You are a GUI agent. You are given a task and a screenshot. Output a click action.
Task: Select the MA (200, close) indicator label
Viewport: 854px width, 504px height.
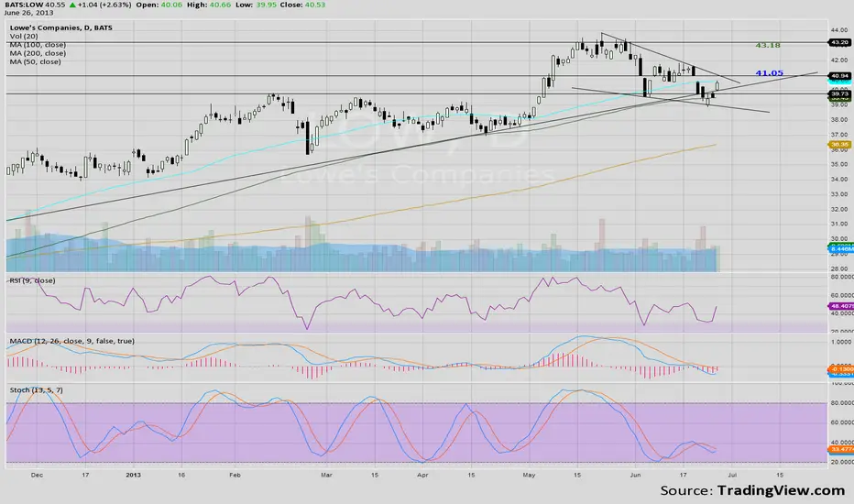pos(38,53)
